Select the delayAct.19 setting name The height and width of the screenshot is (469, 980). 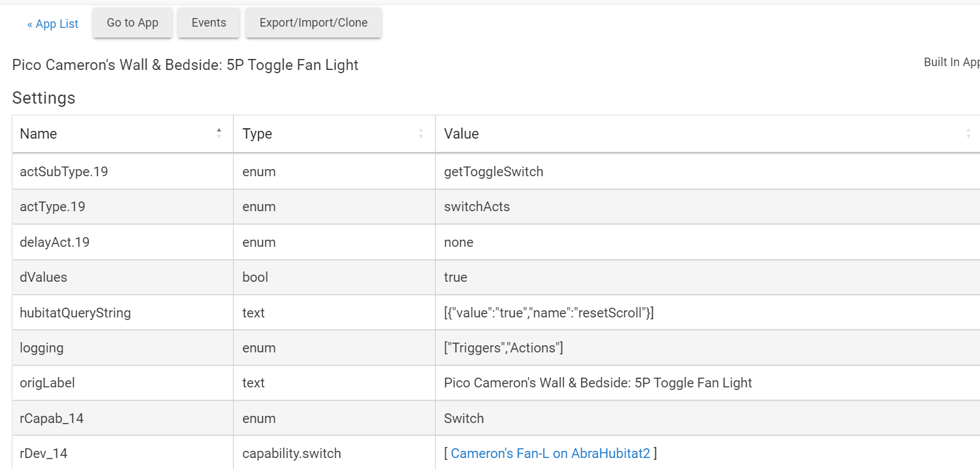(x=54, y=242)
